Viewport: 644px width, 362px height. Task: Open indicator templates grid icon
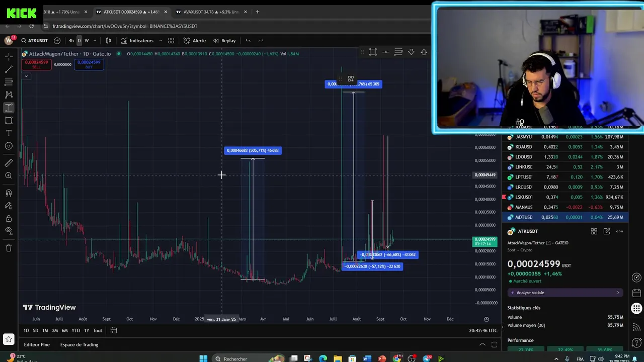[171, 41]
